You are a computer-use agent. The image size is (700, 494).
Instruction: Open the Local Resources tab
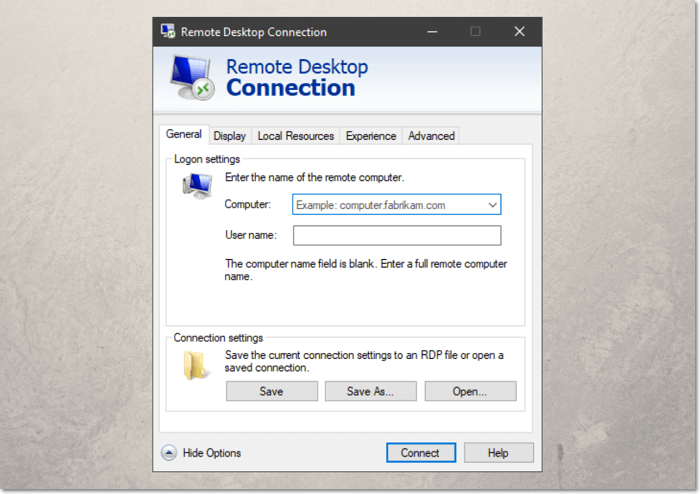[x=295, y=136]
